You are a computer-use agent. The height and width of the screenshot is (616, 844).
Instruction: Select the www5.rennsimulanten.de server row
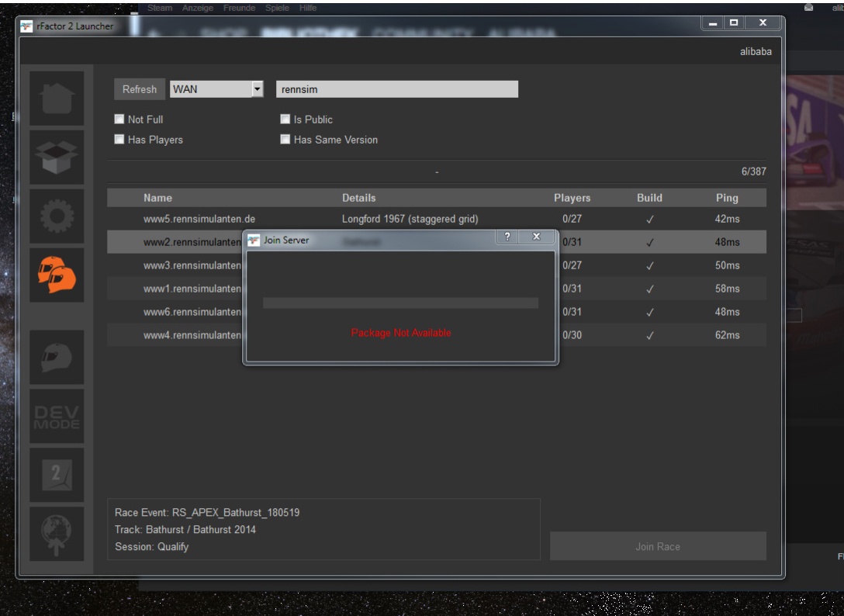coord(199,219)
